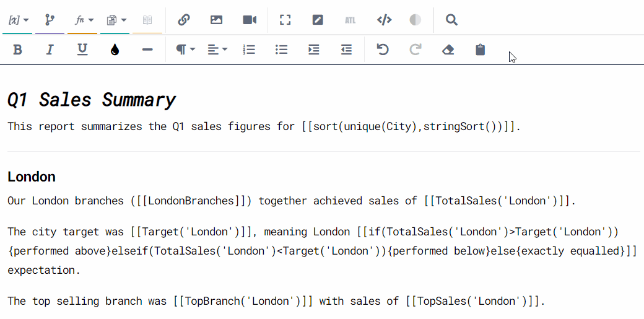Open search with magnifier icon
The image size is (644, 319).
tap(451, 20)
